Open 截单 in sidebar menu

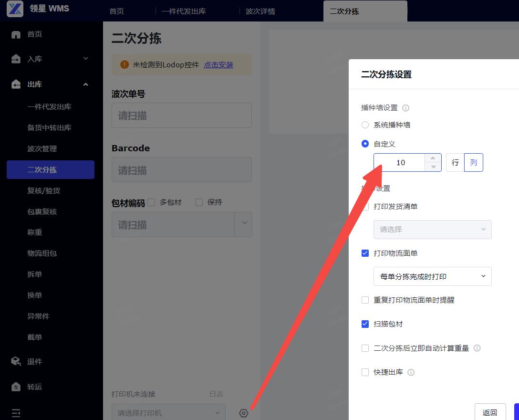(x=35, y=337)
